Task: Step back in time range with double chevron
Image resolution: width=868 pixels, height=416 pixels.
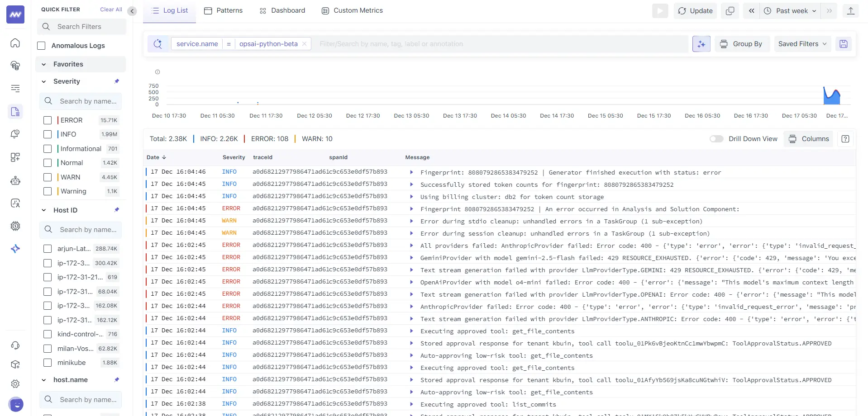Action: pos(751,11)
